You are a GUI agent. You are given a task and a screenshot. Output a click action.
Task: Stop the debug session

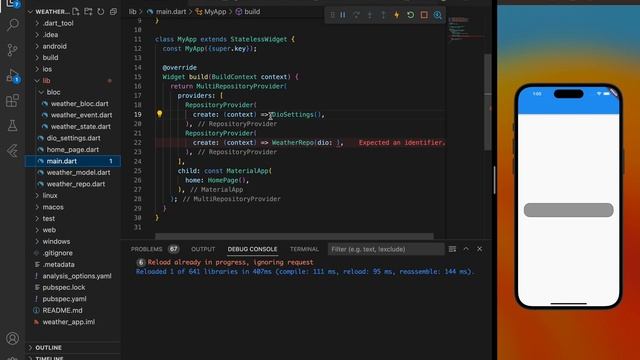424,15
